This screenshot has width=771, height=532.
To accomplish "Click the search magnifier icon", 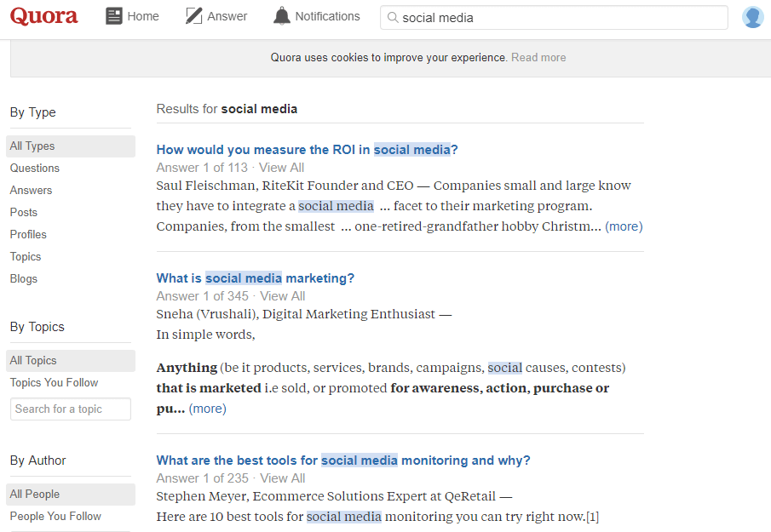I will click(393, 18).
